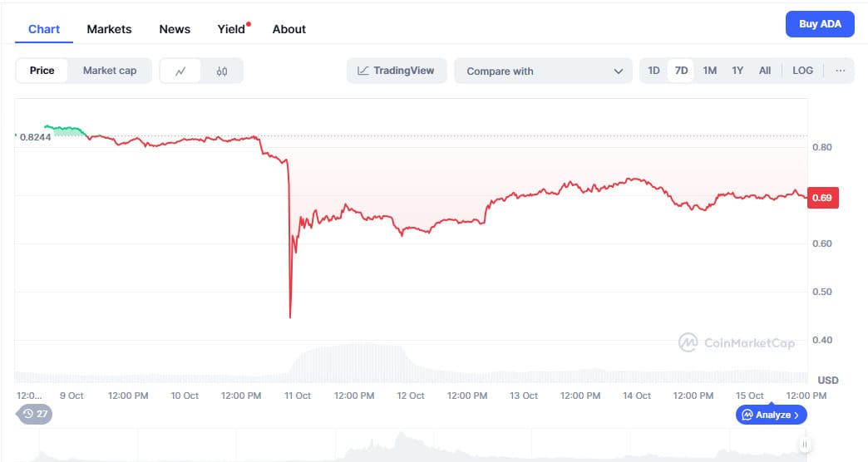Click the history clock badge showing 27
The width and height of the screenshot is (868, 462).
34,413
